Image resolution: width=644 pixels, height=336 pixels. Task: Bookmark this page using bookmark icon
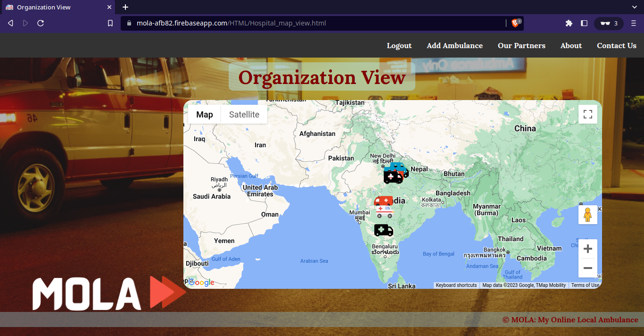(x=110, y=23)
